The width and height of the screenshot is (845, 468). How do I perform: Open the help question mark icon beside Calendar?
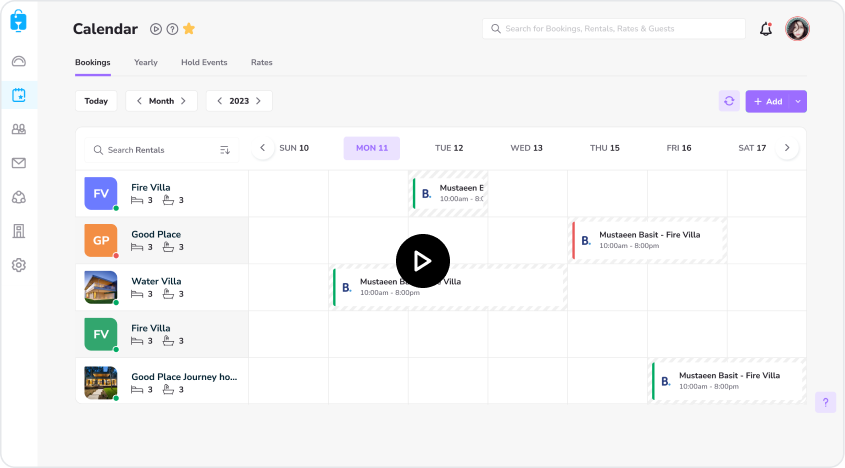coord(172,29)
